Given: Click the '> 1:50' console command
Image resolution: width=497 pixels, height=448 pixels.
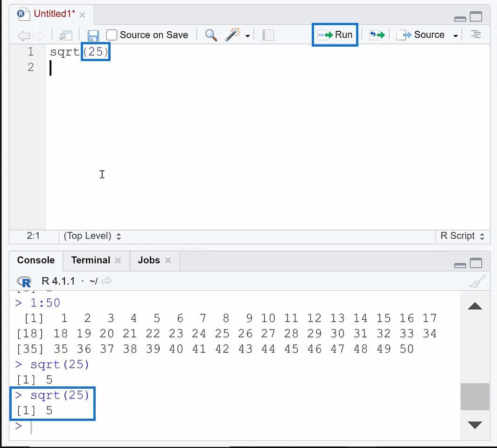Looking at the screenshot, I should pyautogui.click(x=37, y=303).
